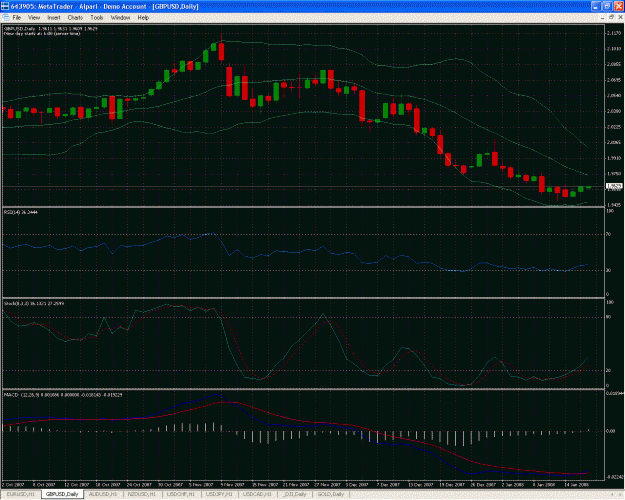Click the current price marker on price scale
The width and height of the screenshot is (625, 500).
coord(614,186)
